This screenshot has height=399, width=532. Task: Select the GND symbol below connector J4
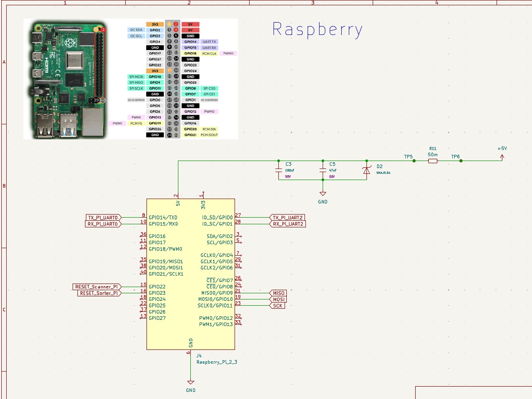click(x=190, y=383)
